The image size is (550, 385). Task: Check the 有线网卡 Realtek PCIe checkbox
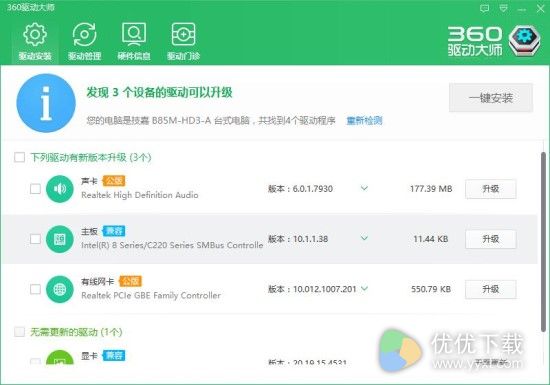pos(35,289)
